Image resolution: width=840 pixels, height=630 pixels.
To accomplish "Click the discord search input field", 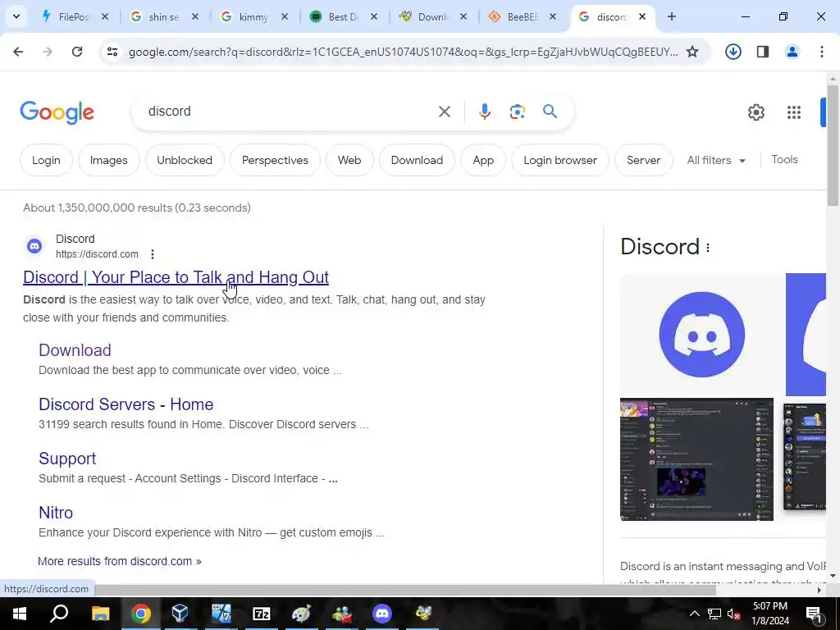I will coord(290,112).
